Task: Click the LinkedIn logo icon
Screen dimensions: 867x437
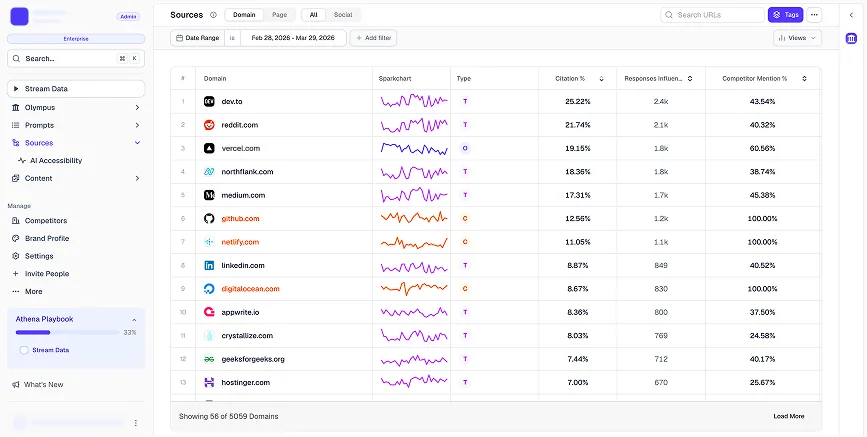Action: click(x=210, y=265)
